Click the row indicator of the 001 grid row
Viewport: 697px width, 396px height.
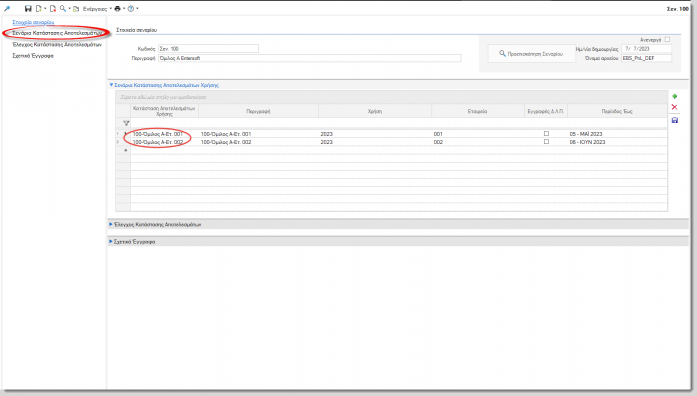coord(123,133)
